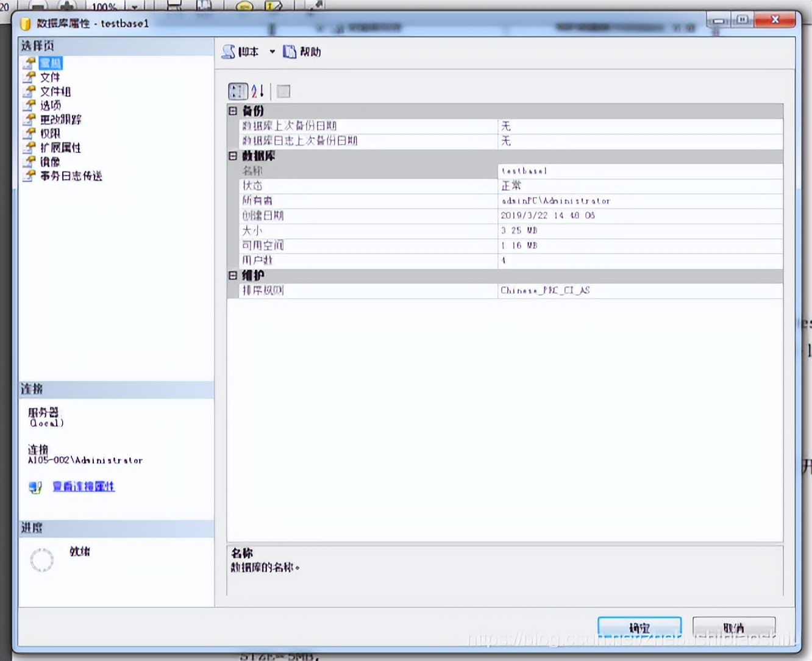Open 查看连接属性 link
Image resolution: width=812 pixels, height=661 pixels.
pyautogui.click(x=84, y=487)
